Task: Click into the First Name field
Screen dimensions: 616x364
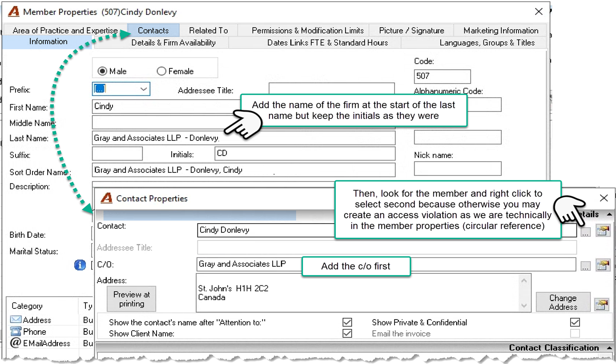Action: click(x=165, y=106)
